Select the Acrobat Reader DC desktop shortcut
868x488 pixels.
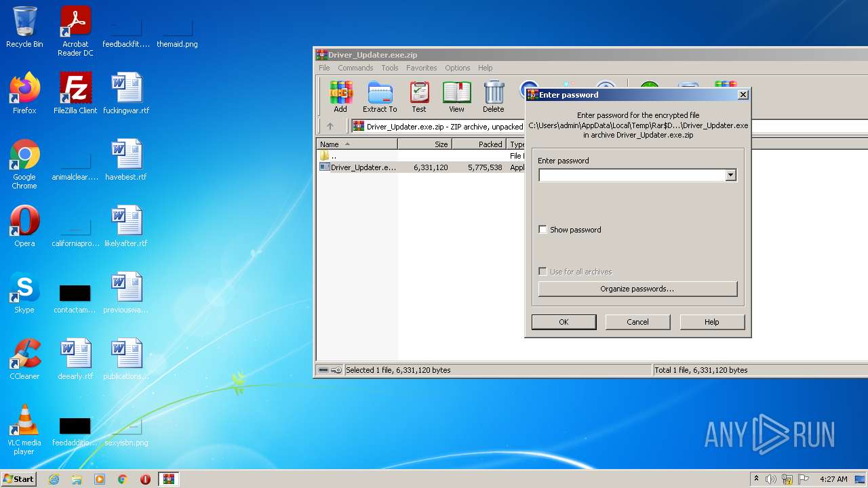click(75, 31)
